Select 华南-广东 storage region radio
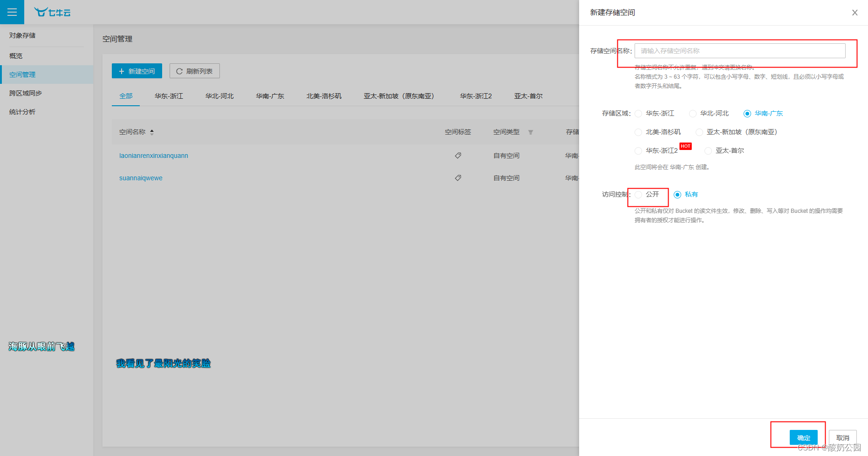Screen dimensions: 868x456 [x=747, y=114]
